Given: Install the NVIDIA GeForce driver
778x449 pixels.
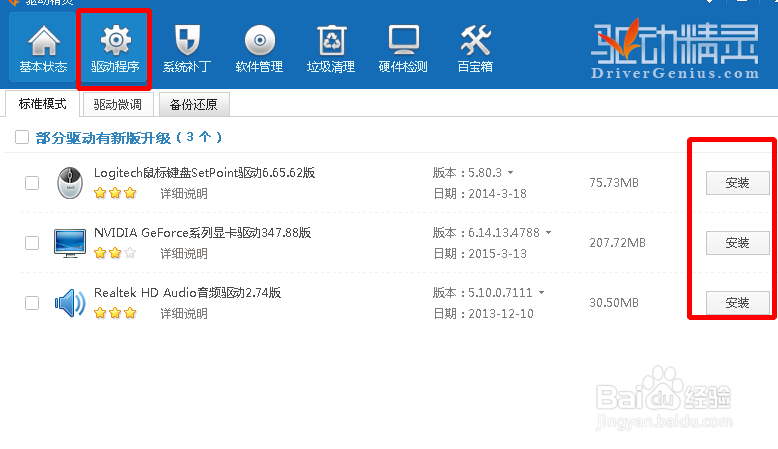Looking at the screenshot, I should (x=737, y=243).
